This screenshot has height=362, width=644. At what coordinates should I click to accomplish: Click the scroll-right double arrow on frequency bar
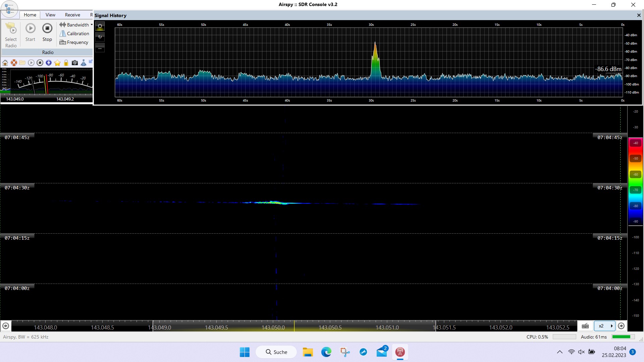coord(621,326)
